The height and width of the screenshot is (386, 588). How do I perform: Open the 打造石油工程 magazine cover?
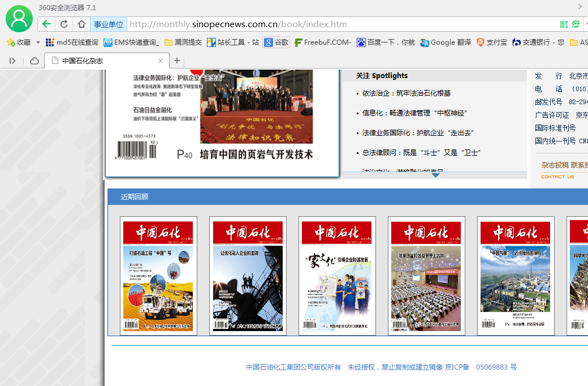158,276
